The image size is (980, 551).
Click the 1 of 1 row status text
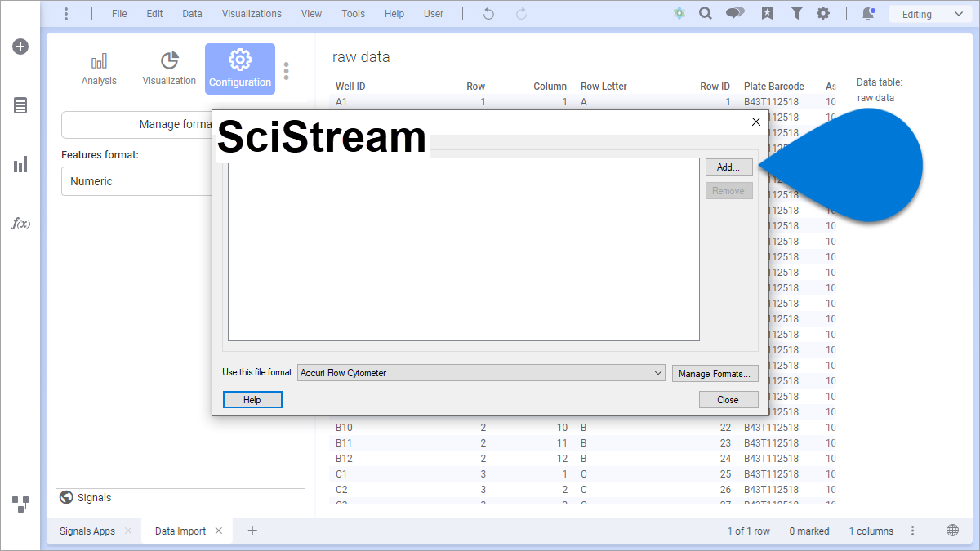click(x=749, y=531)
